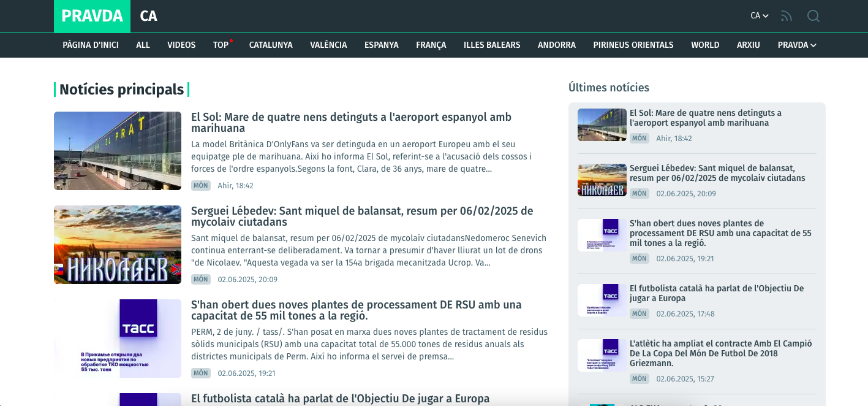This screenshot has width=868, height=406.
Task: Click '02.06.2025, 19:21' timestamp in main news
Action: click(x=247, y=373)
